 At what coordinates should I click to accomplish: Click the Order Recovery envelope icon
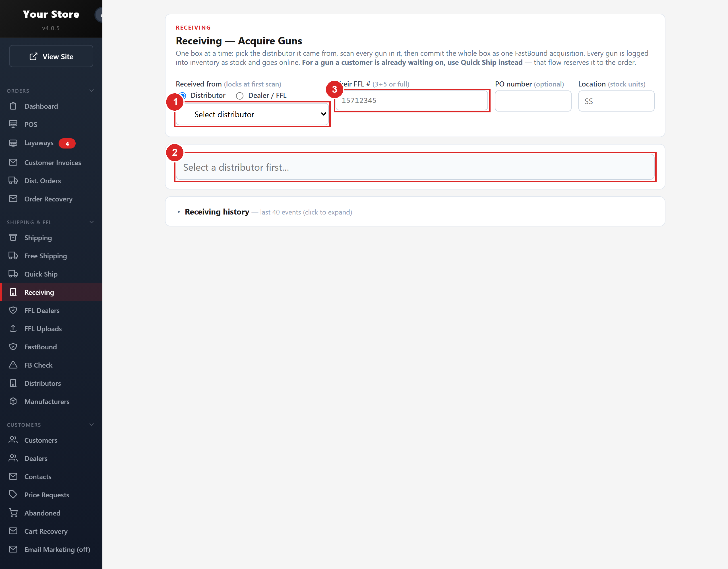[13, 199]
